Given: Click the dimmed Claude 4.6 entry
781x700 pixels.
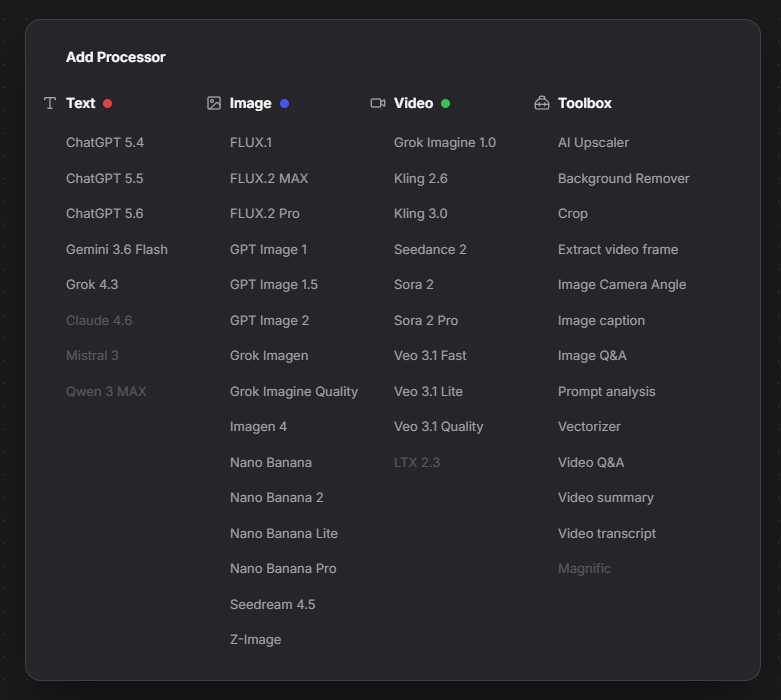Looking at the screenshot, I should pyautogui.click(x=99, y=320).
